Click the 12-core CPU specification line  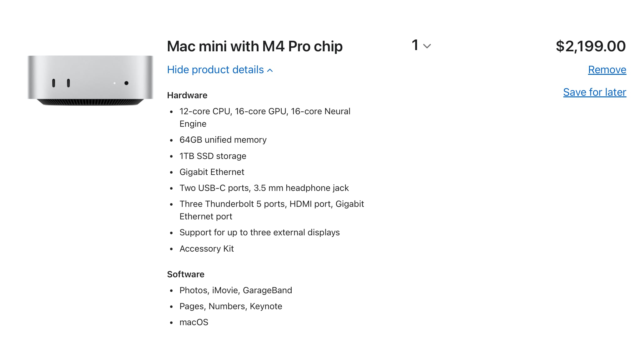tap(264, 112)
